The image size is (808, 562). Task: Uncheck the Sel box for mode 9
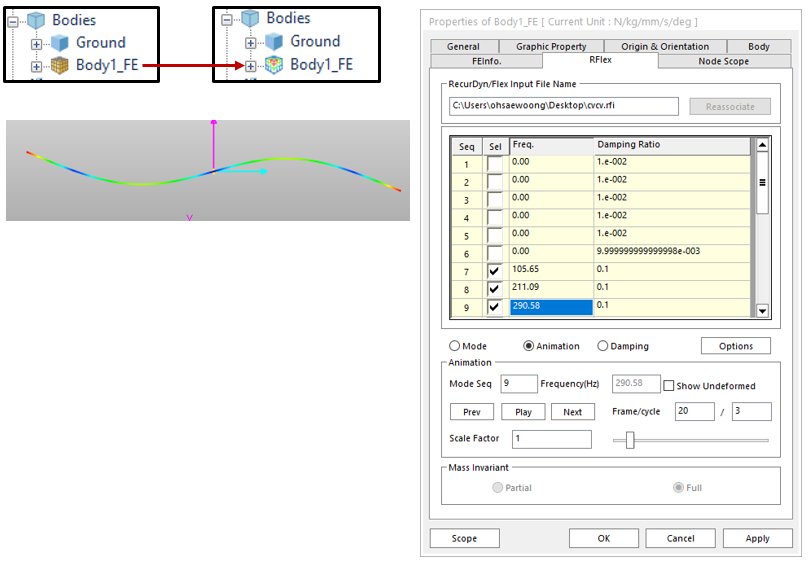[x=495, y=307]
